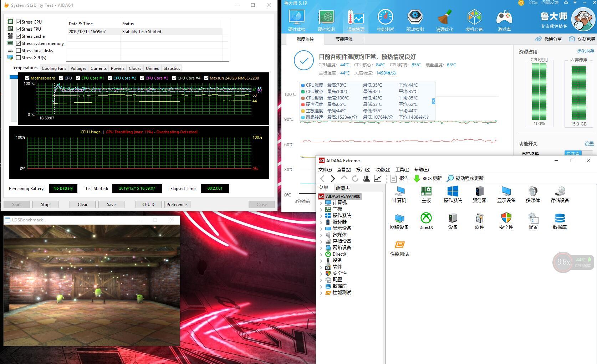Enable Stress local disks checkbox
597x364 pixels.
[x=19, y=50]
